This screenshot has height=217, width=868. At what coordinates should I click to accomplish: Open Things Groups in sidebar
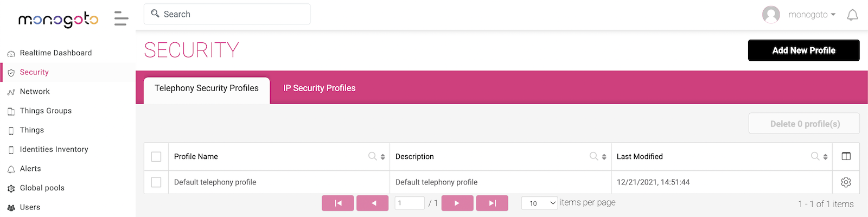(46, 111)
